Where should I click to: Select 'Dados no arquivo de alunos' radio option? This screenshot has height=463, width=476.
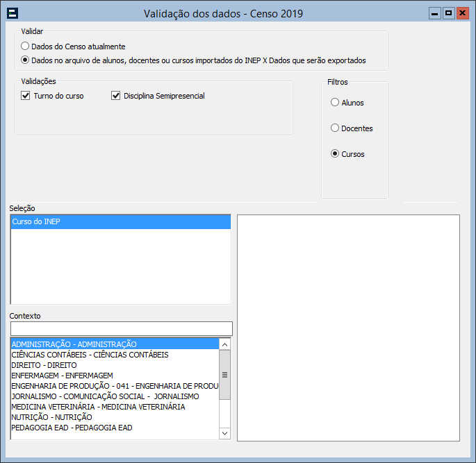(x=25, y=60)
